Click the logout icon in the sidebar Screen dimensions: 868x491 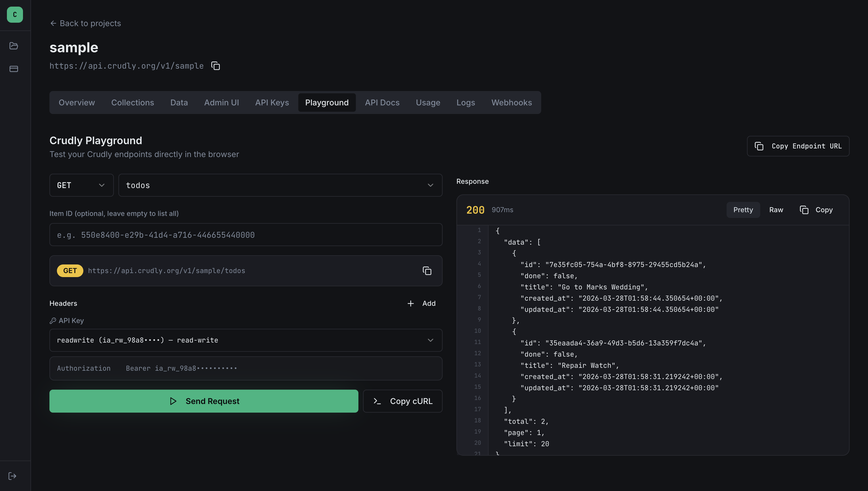pyautogui.click(x=12, y=476)
